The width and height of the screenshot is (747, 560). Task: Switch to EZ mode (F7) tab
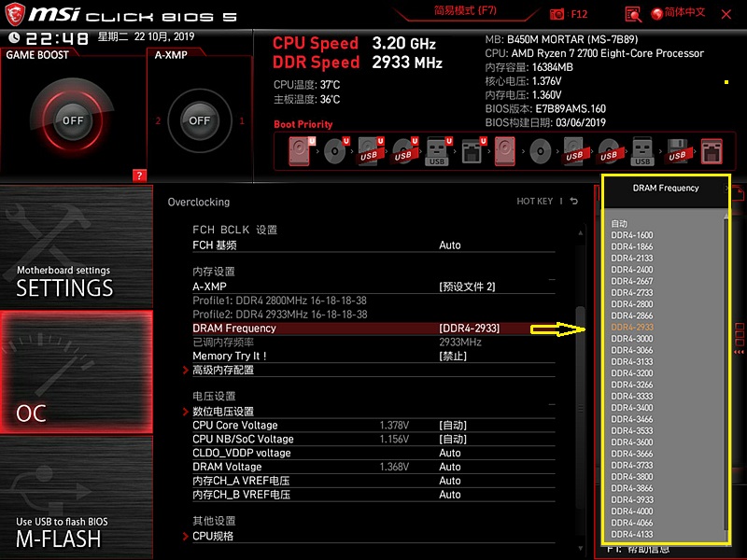point(465,10)
